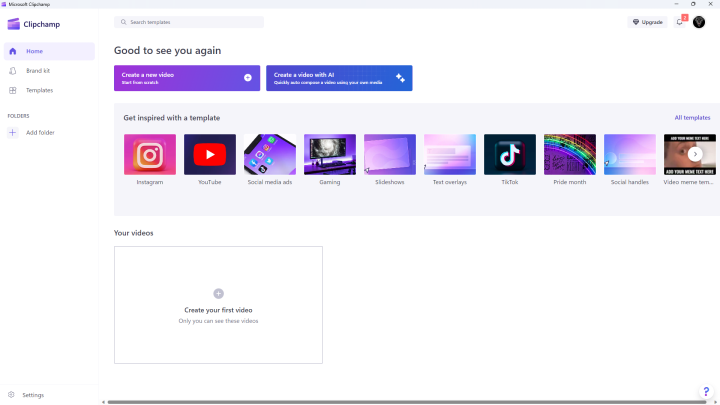Click the Brand kit sidebar icon
Image resolution: width=720 pixels, height=405 pixels.
pyautogui.click(x=13, y=71)
